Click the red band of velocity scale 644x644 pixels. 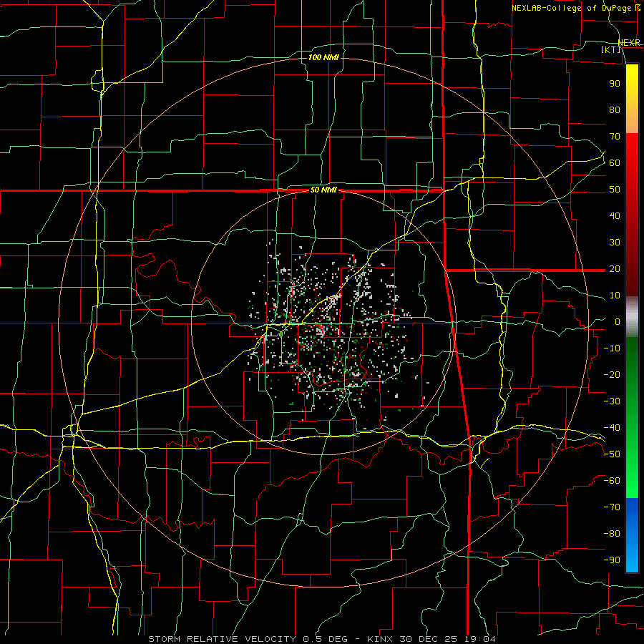(632, 215)
